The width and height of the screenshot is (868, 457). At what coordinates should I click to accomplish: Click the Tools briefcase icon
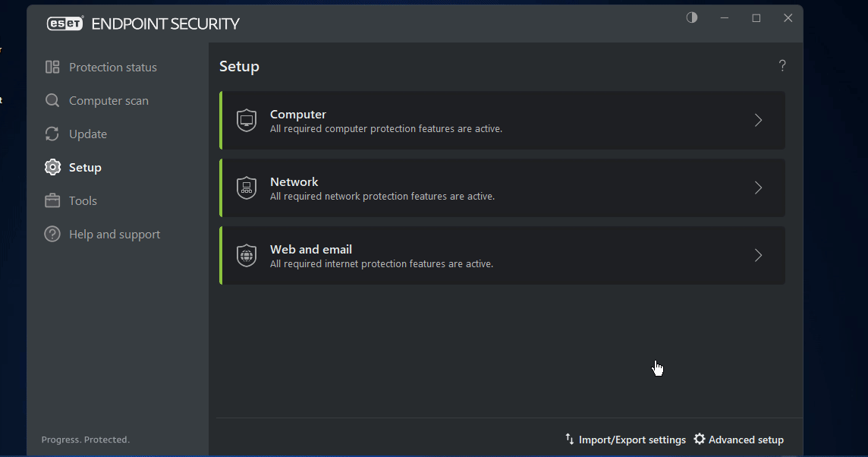52,200
